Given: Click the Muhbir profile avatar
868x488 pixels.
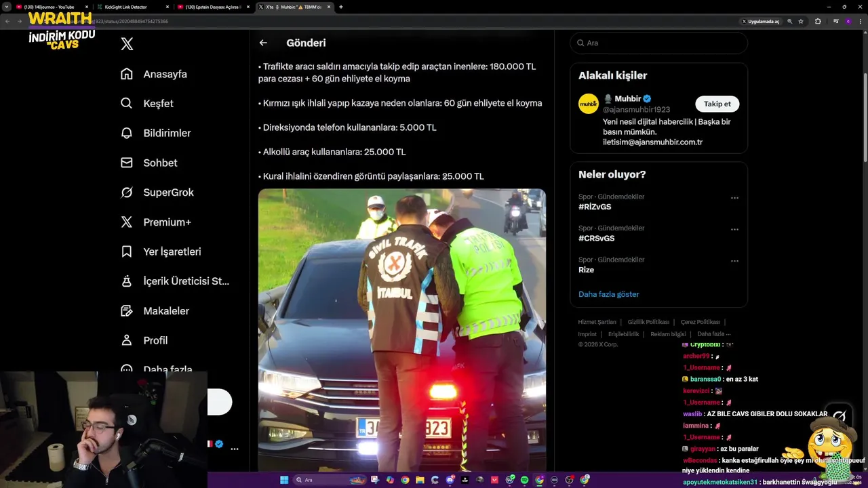Looking at the screenshot, I should pyautogui.click(x=588, y=104).
